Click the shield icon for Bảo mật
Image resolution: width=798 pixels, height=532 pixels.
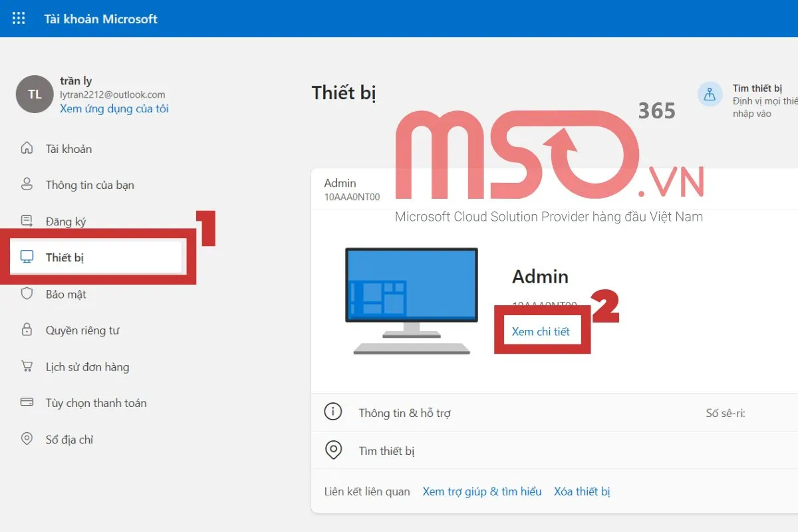[27, 294]
